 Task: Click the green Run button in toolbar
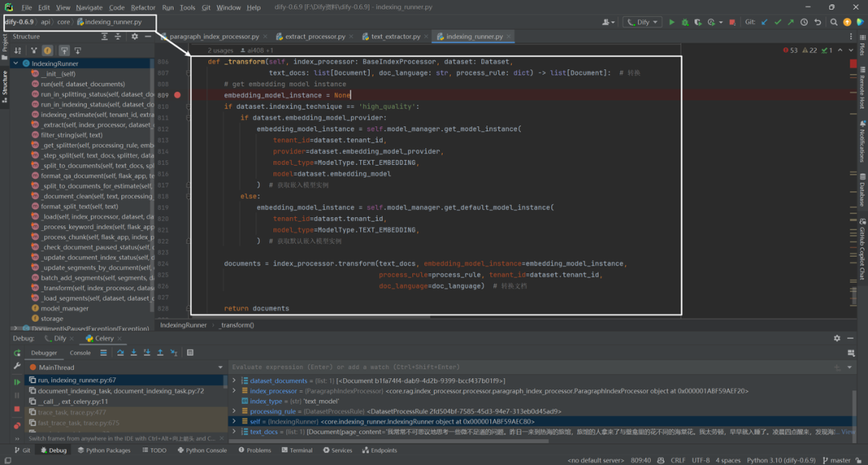point(672,23)
